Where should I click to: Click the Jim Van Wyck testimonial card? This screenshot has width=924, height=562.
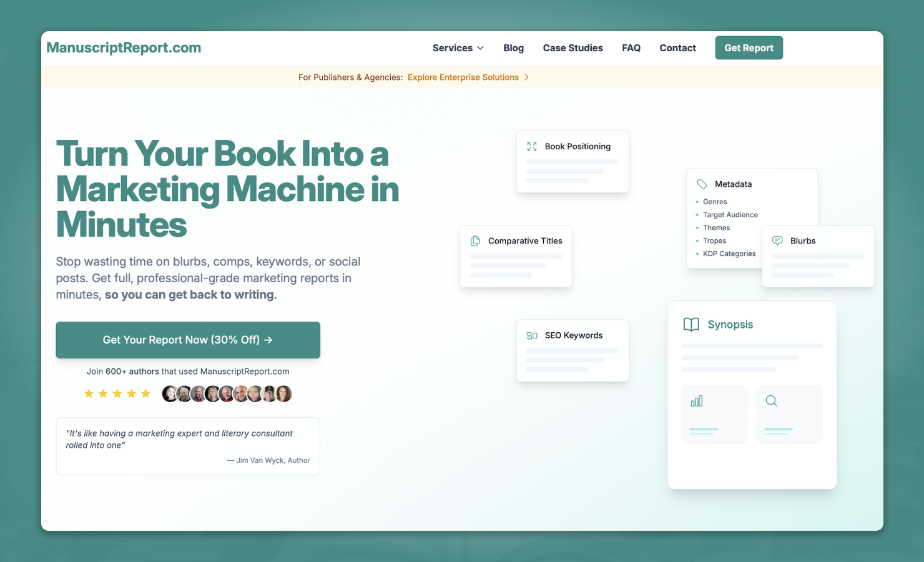[188, 446]
